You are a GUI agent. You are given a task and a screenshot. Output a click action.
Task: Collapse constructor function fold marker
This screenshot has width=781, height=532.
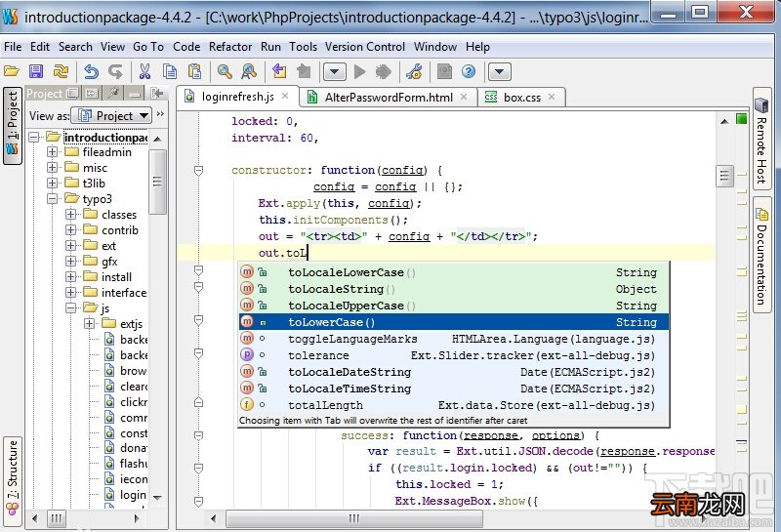tap(198, 171)
